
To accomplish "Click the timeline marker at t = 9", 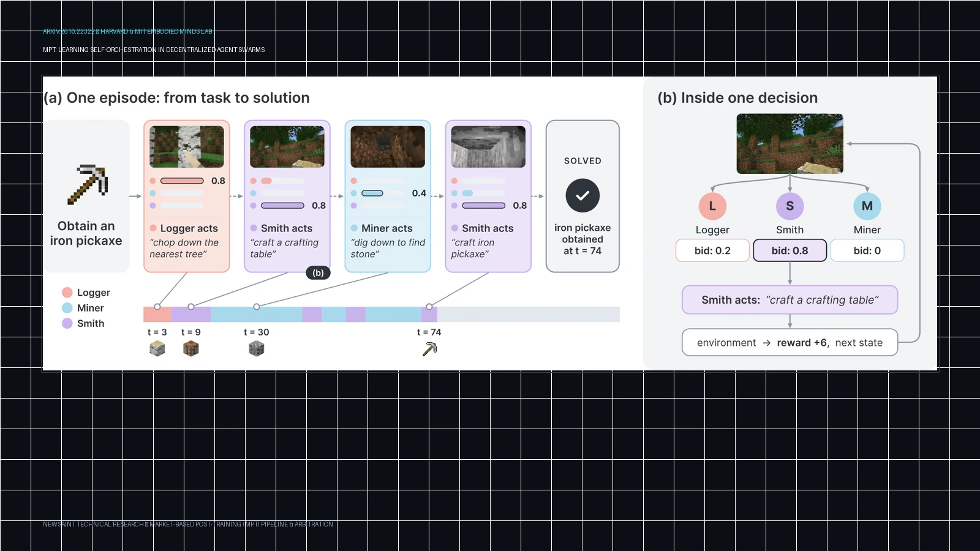I will click(x=191, y=307).
